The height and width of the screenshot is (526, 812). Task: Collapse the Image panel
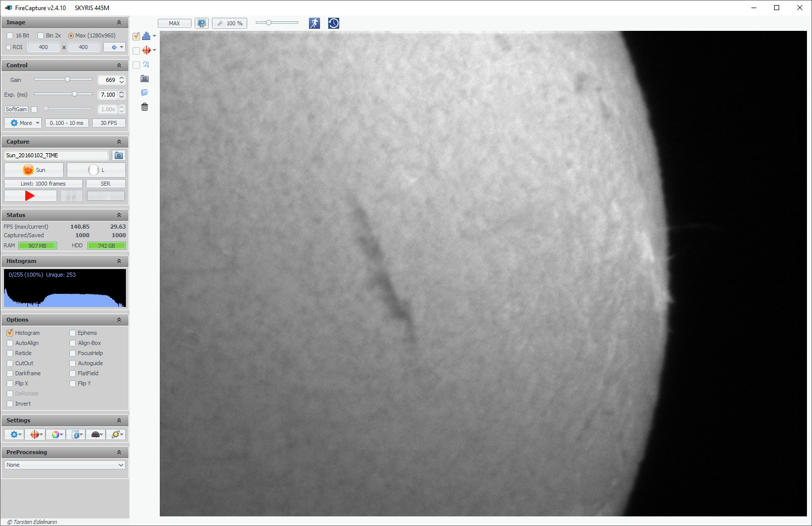[119, 22]
